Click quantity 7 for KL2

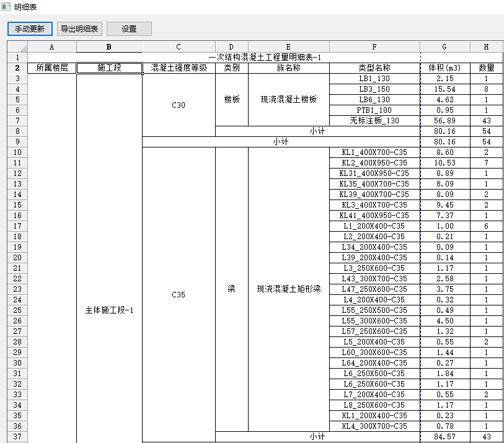(x=486, y=163)
